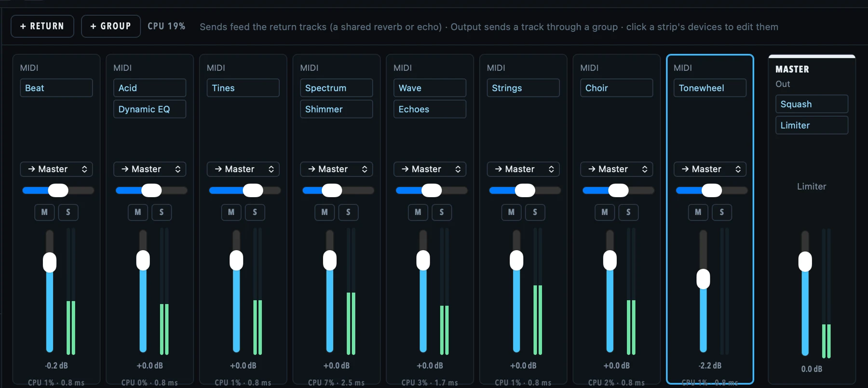Open the Echoes device on Wave
Viewport: 868px width, 388px height.
tap(430, 109)
